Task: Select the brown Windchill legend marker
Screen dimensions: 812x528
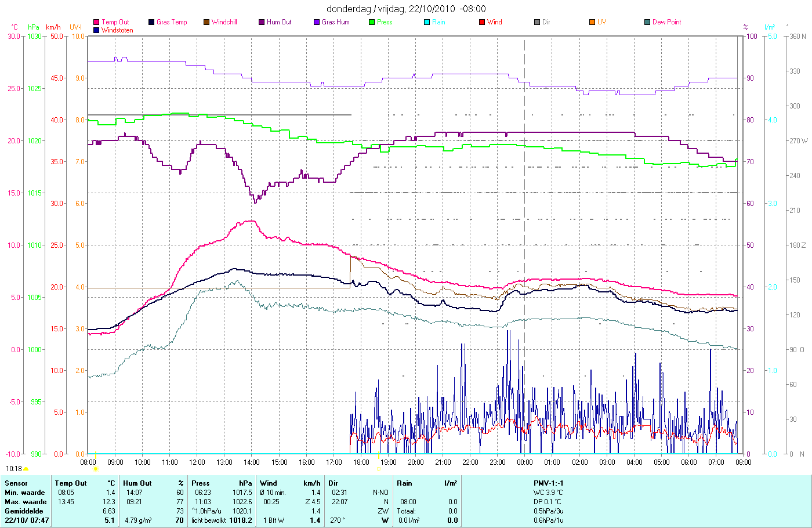Action: [x=206, y=22]
